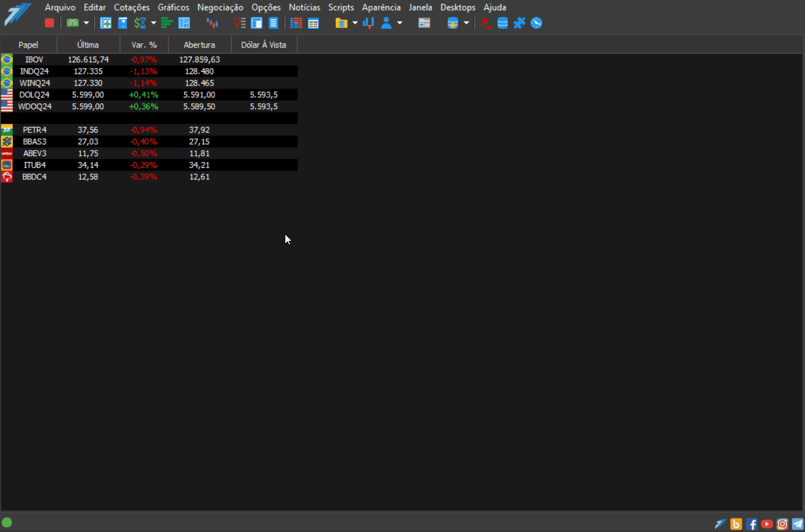Sort by the Var. % column header
805x532 pixels.
tap(144, 45)
